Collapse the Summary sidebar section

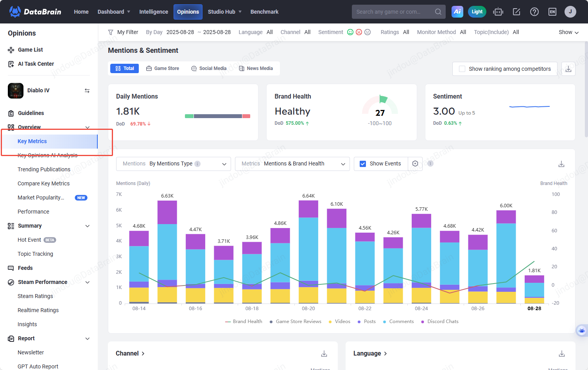88,226
